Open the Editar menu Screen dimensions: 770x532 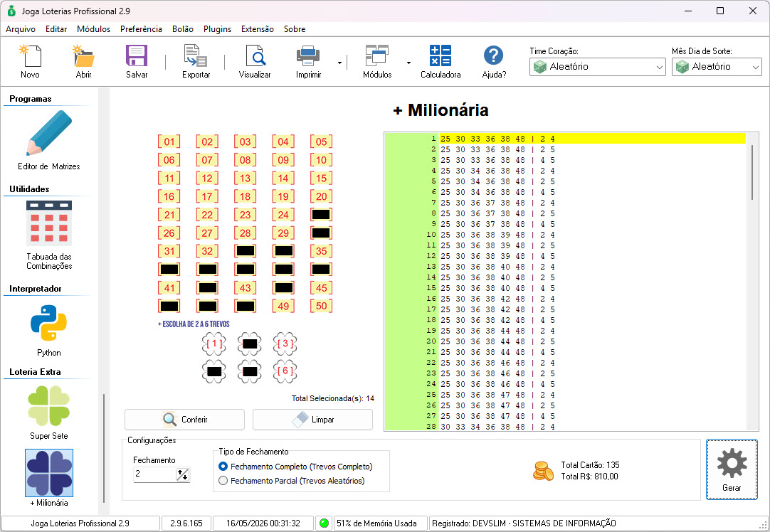tap(56, 29)
